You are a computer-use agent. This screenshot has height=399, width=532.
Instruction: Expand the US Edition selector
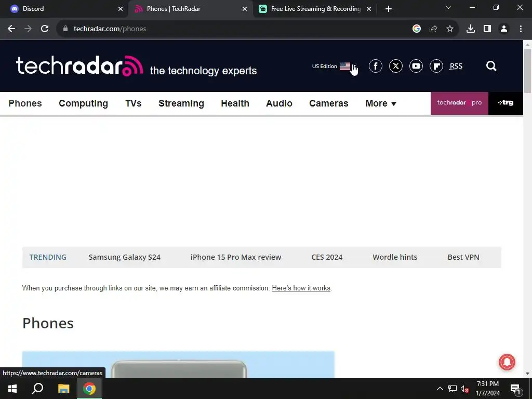tap(334, 66)
